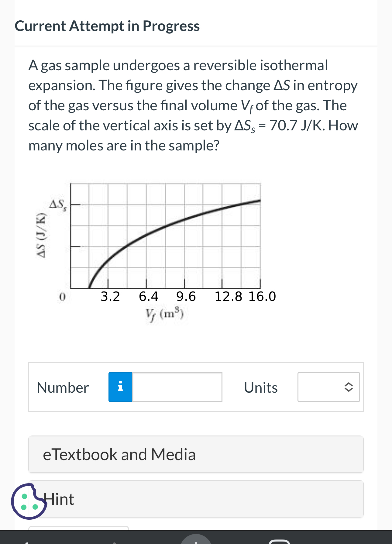Collapse the Hint section
The width and height of the screenshot is (392, 544).
click(196, 499)
